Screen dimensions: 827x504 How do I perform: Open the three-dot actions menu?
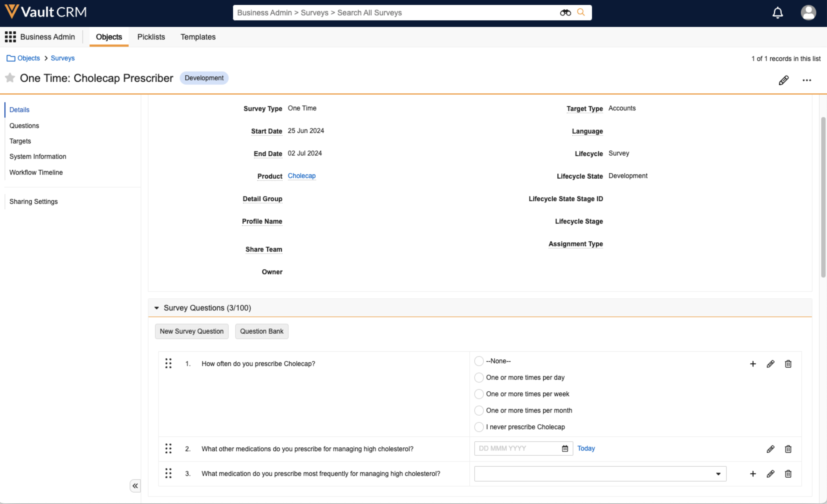click(x=807, y=80)
